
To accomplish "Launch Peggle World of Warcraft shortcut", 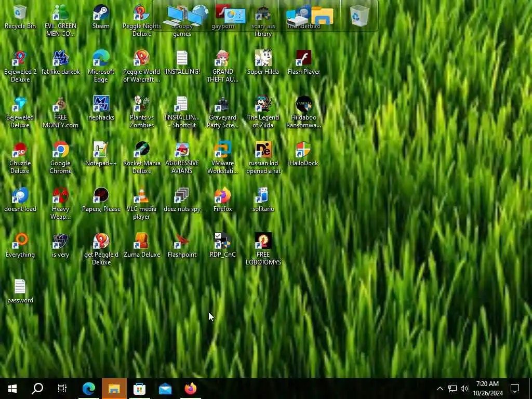I will click(x=141, y=66).
